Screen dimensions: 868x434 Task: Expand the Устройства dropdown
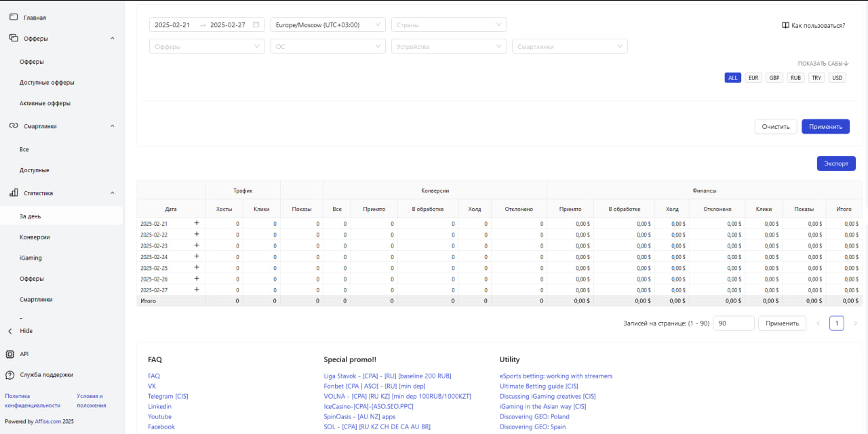[448, 47]
